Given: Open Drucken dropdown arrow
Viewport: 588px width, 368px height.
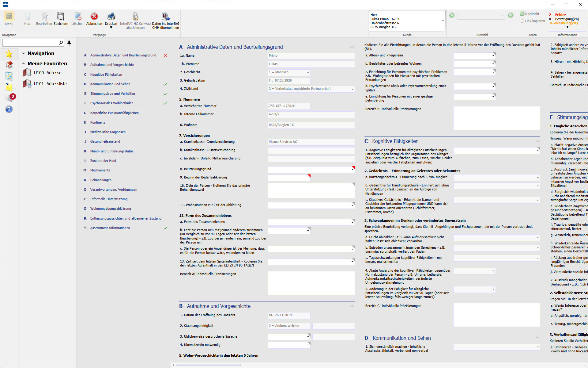Looking at the screenshot, I should 111,28.
